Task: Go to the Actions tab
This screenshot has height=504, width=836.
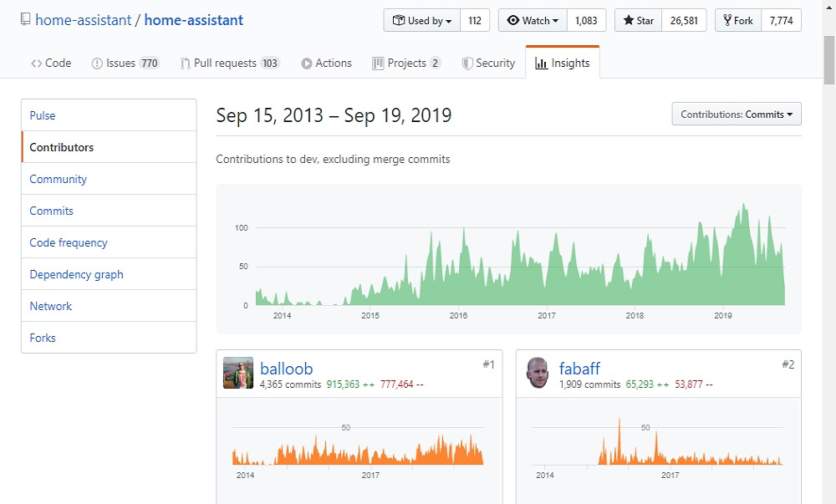Action: point(326,63)
